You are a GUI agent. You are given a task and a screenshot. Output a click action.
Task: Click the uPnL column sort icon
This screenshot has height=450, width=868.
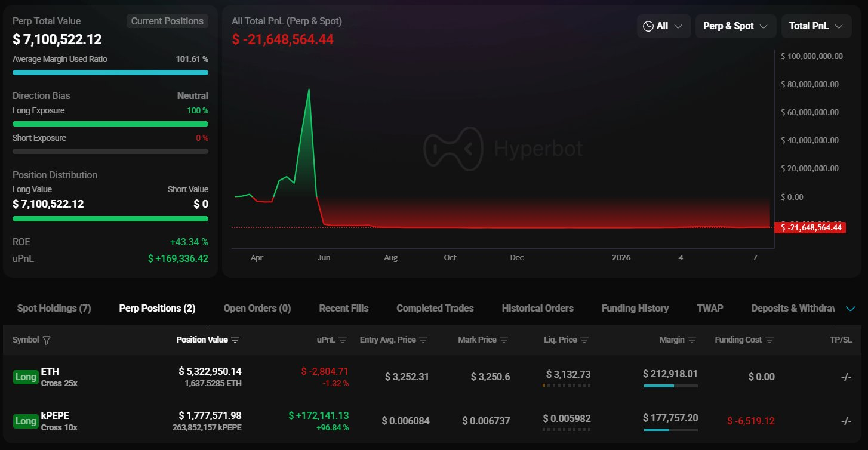pyautogui.click(x=343, y=340)
